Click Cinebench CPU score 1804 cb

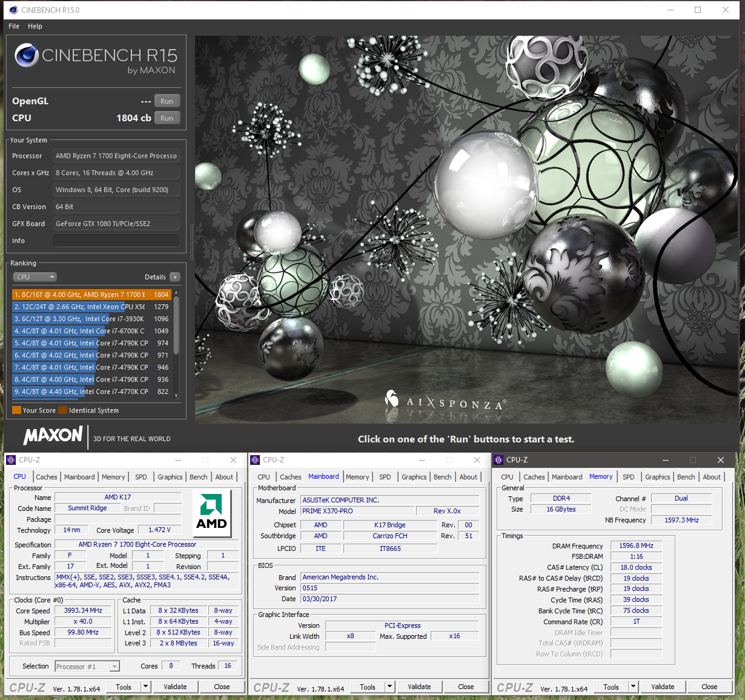(133, 118)
